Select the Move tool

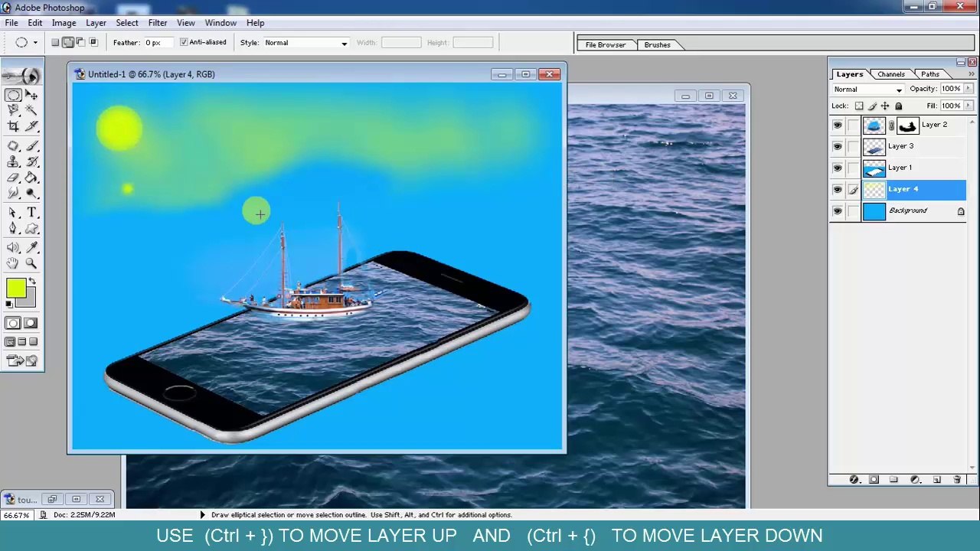click(x=31, y=95)
